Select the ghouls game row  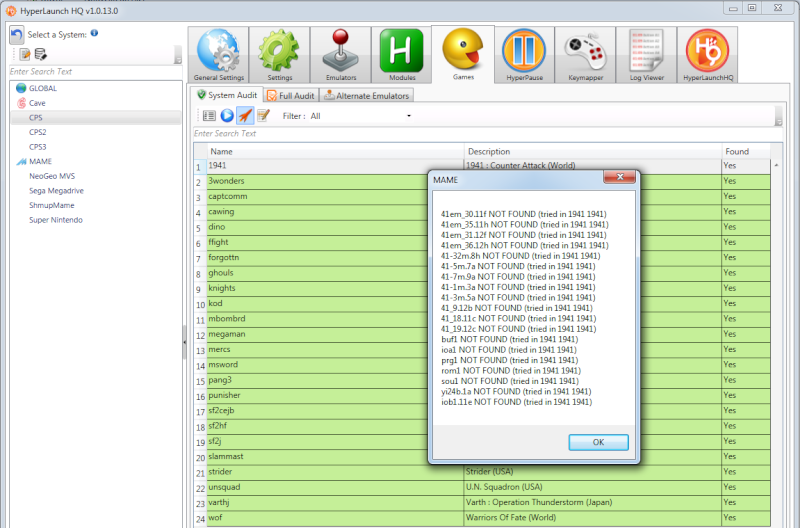coord(482,273)
